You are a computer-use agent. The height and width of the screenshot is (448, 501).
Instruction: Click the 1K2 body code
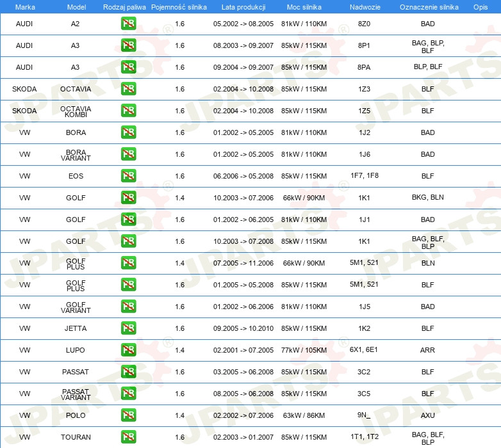(365, 328)
